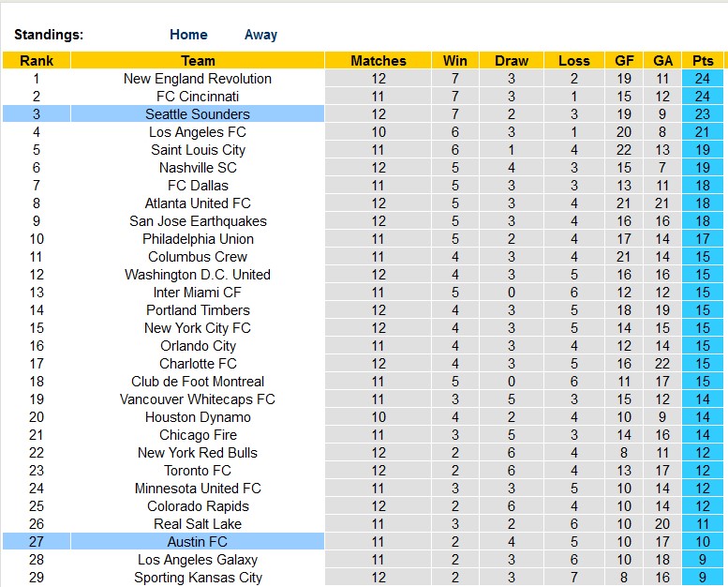Open the FC Cincinnati team link
Screen dimensions: 728x587
tap(198, 97)
